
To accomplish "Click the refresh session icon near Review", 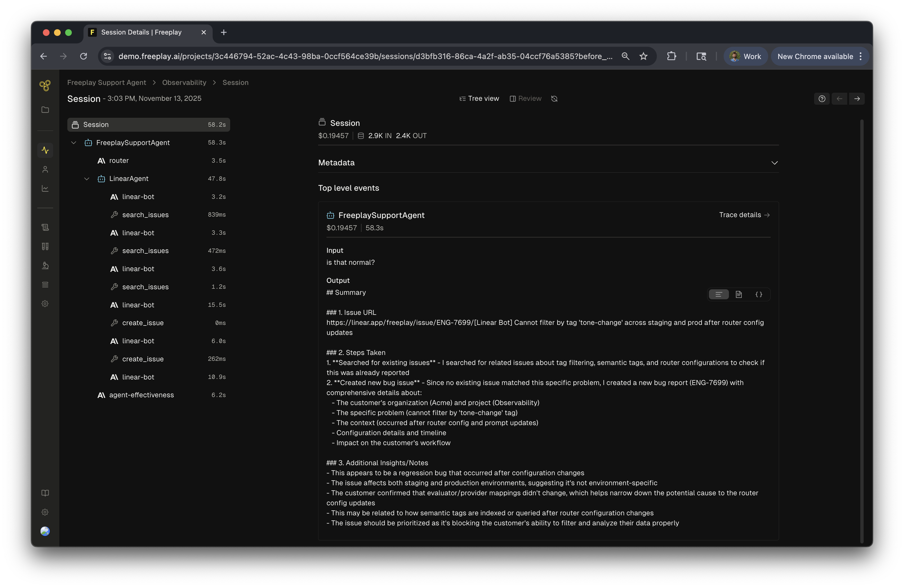I will [554, 99].
